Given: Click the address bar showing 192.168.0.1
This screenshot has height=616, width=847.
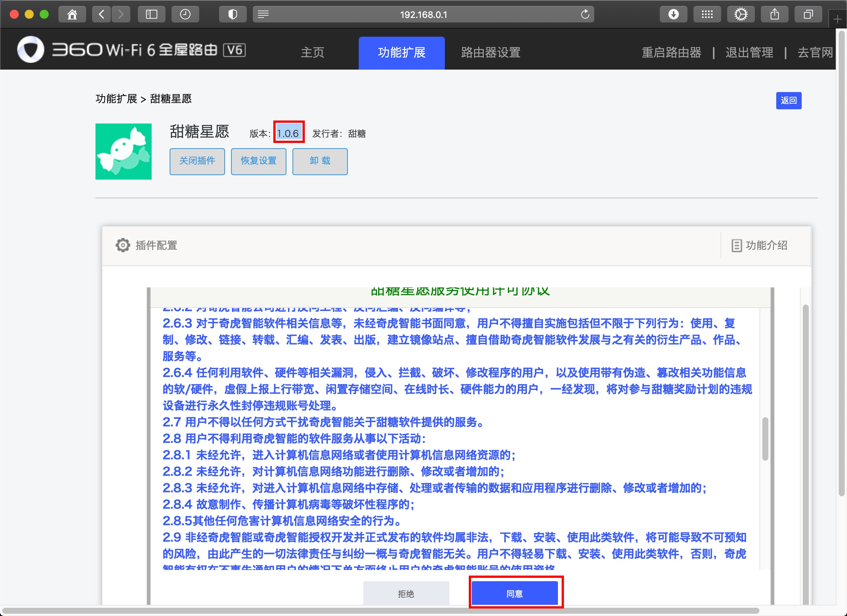Looking at the screenshot, I should tap(423, 15).
